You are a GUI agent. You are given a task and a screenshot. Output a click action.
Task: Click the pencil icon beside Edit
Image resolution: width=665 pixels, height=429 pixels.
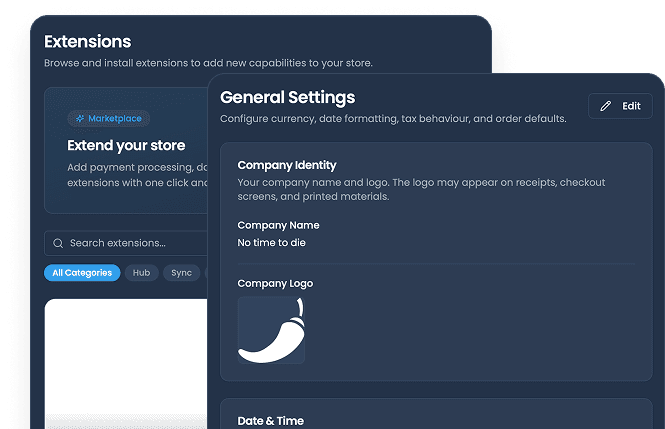[x=606, y=106]
